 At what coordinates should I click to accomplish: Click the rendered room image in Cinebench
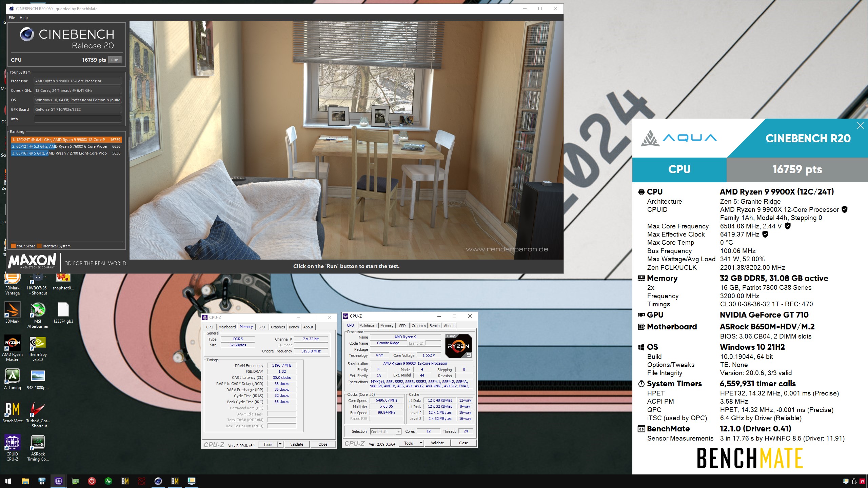[x=346, y=140]
